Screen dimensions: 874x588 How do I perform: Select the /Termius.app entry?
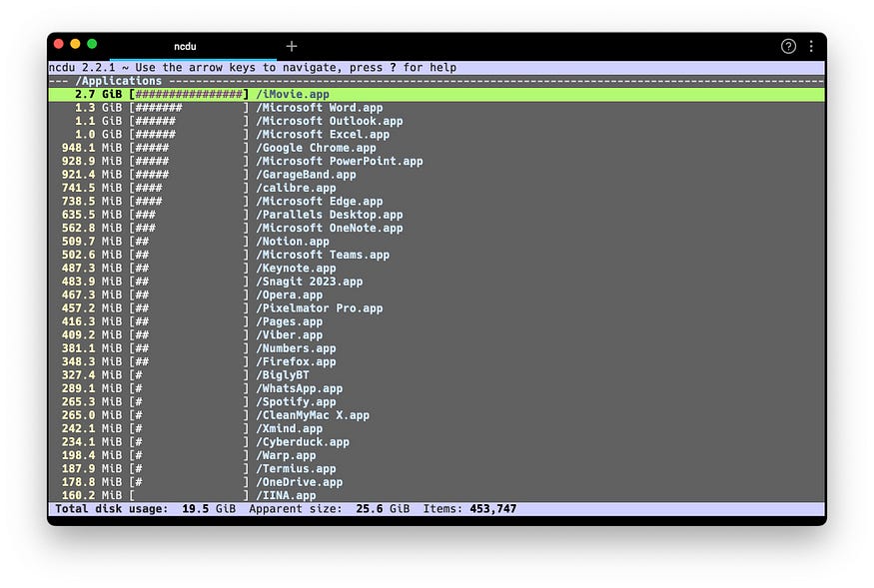pyautogui.click(x=437, y=469)
